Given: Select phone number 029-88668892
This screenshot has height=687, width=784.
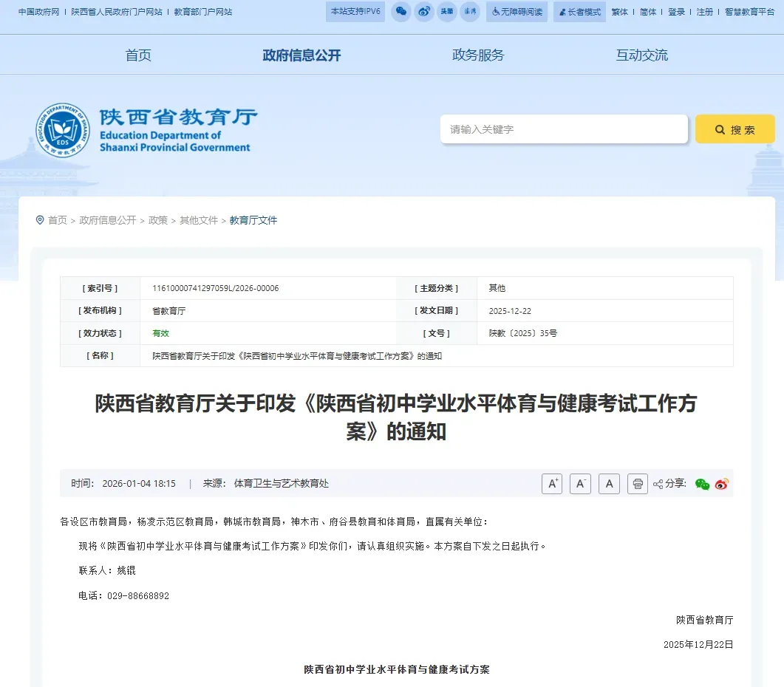Looking at the screenshot, I should coord(138,595).
